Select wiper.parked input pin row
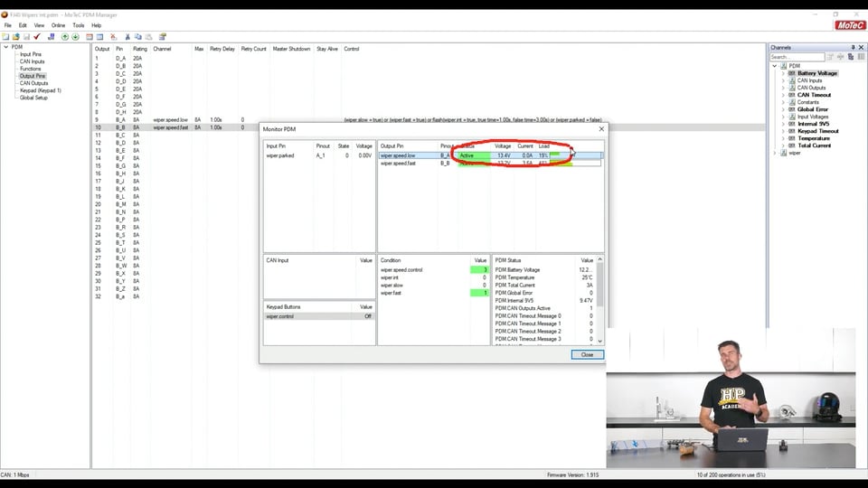 319,155
